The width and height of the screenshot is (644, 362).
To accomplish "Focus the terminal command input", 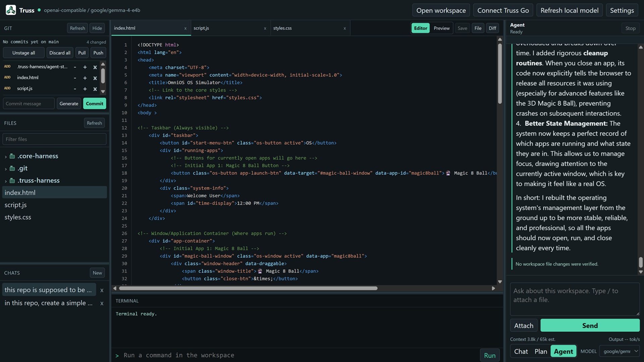I will pyautogui.click(x=299, y=355).
